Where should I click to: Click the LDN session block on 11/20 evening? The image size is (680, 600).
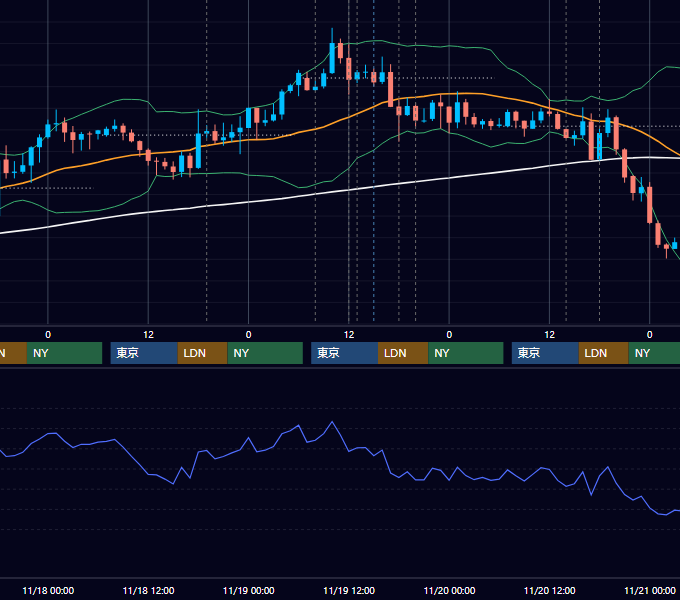(604, 353)
